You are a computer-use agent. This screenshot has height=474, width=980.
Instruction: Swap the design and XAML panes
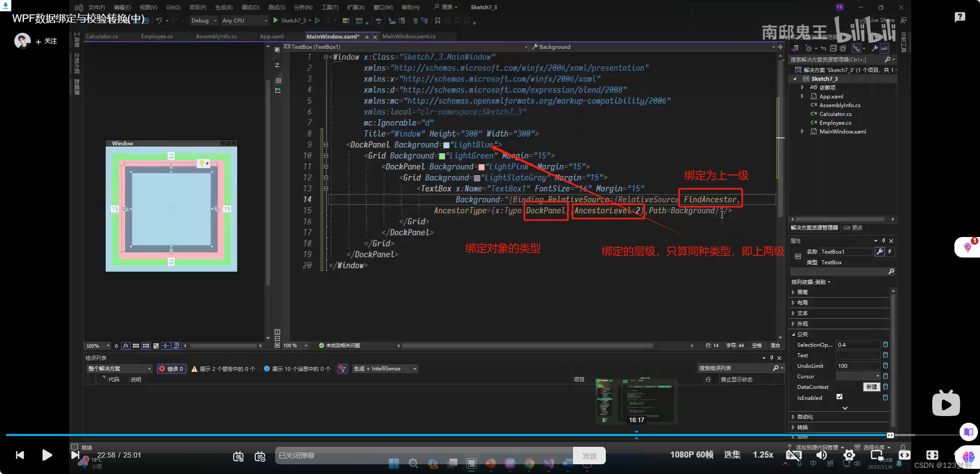coord(277,65)
